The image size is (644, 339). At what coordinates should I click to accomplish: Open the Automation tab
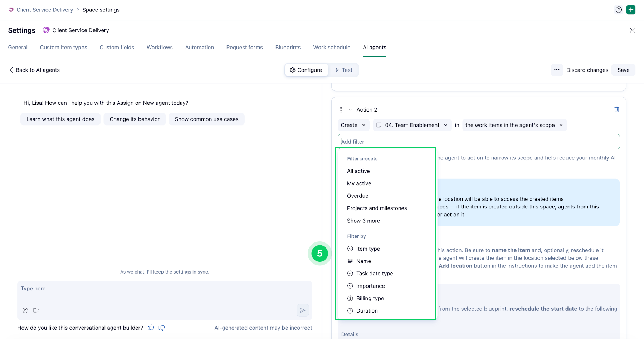point(200,48)
